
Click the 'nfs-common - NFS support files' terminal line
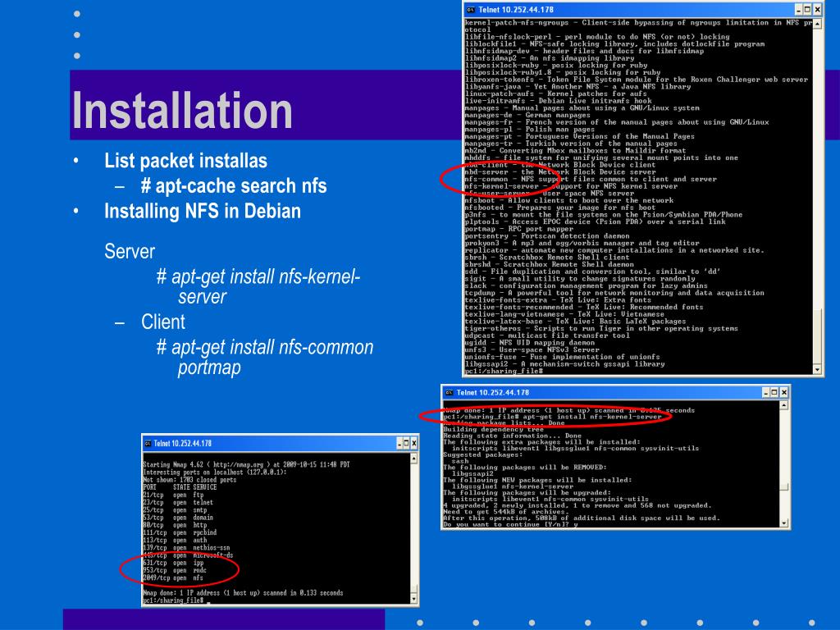click(591, 179)
